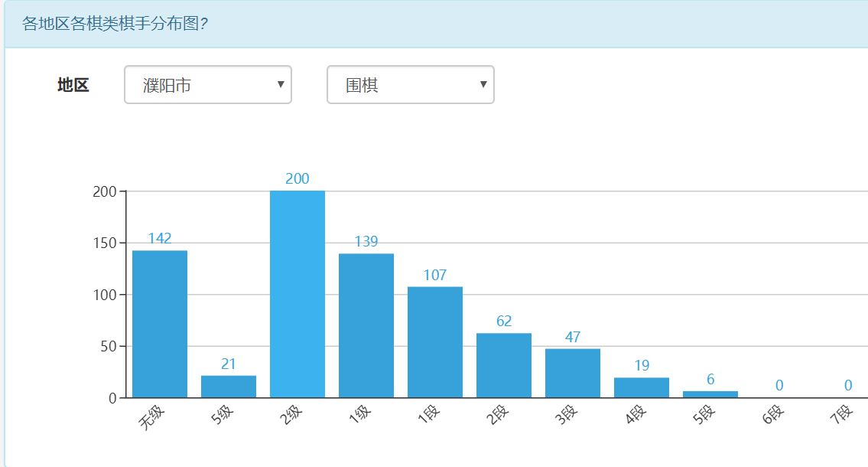
Task: Open the 濮阳市 region dropdown
Action: pos(207,85)
